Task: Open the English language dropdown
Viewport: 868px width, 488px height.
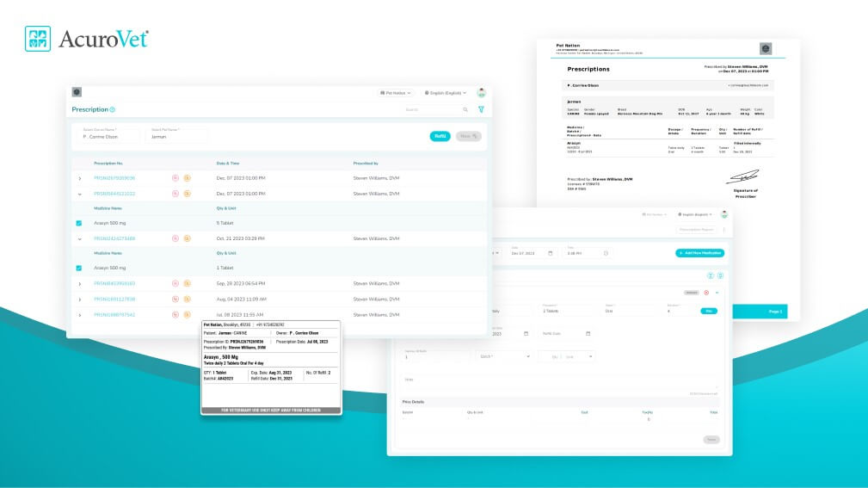Action: 446,92
